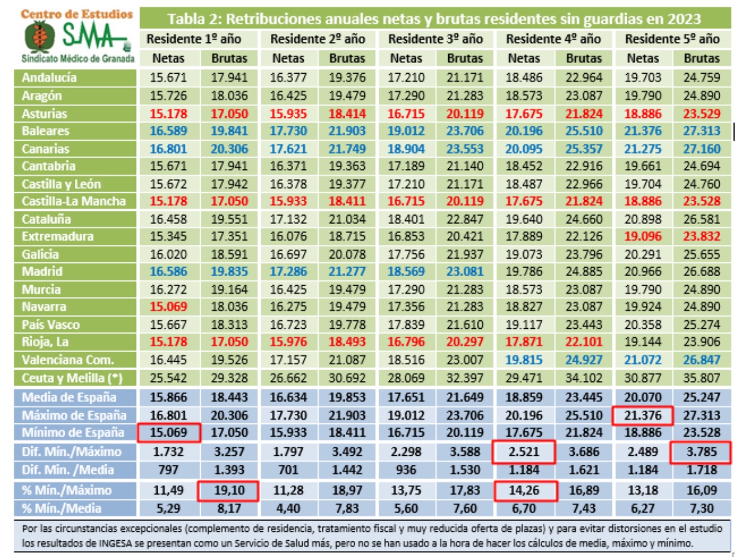The height and width of the screenshot is (560, 746).
Task: Click the footnote text about INGESA
Action: pyautogui.click(x=372, y=536)
